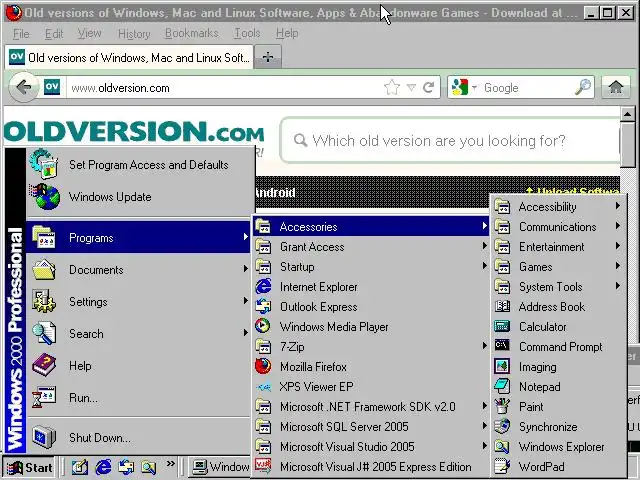Viewport: 640px width, 480px height.
Task: Click the Which old version search field
Action: 450,141
